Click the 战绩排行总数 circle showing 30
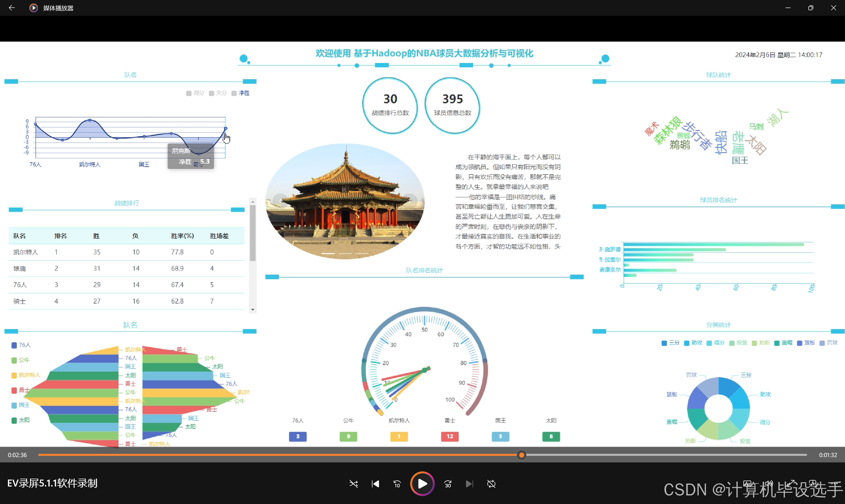845x504 pixels. point(390,105)
